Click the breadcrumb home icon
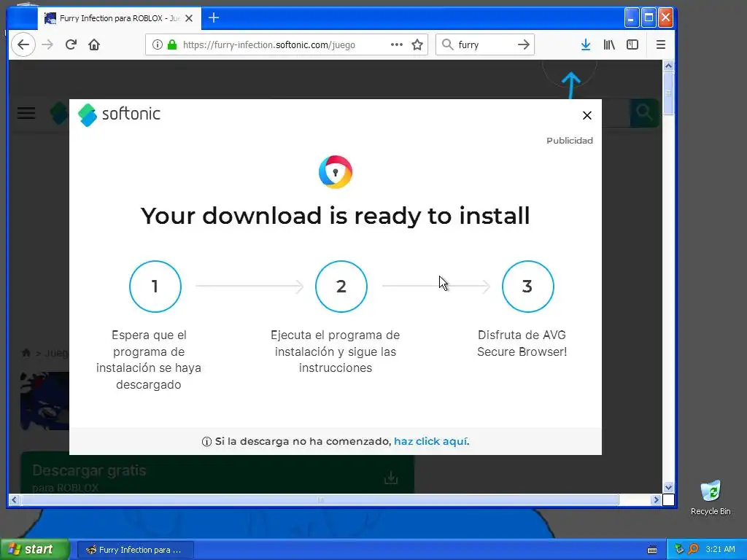This screenshot has width=747, height=560. pyautogui.click(x=26, y=353)
